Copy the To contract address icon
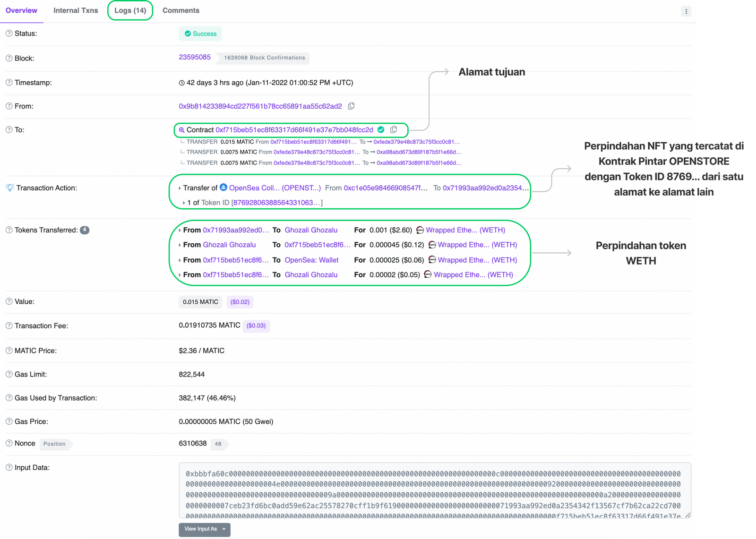The width and height of the screenshot is (756, 539). click(394, 130)
